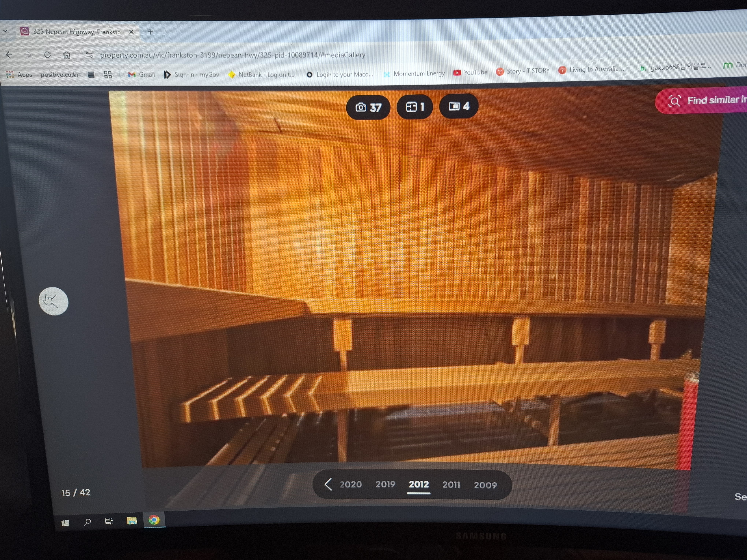Screen dimensions: 747x560
Task: Click Find similar button
Action: (706, 100)
